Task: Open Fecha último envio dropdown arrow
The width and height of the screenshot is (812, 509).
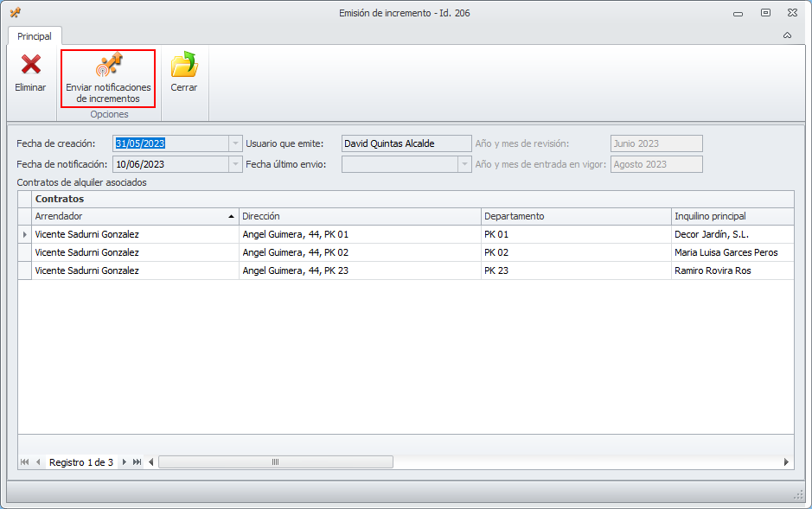Action: pyautogui.click(x=464, y=164)
